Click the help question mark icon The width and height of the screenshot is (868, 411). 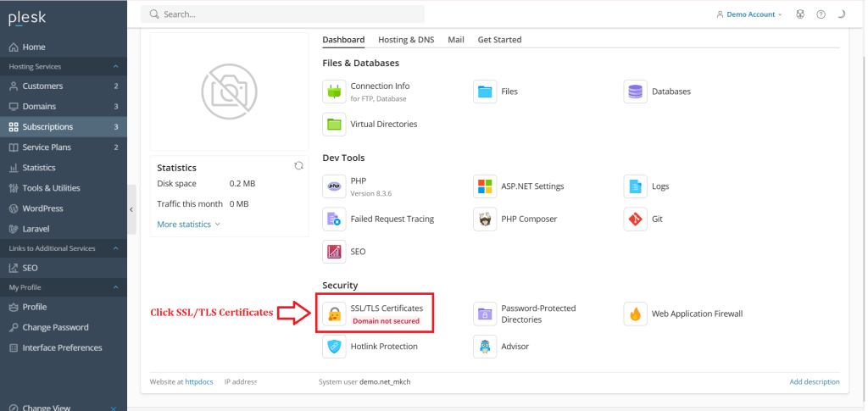pyautogui.click(x=821, y=14)
